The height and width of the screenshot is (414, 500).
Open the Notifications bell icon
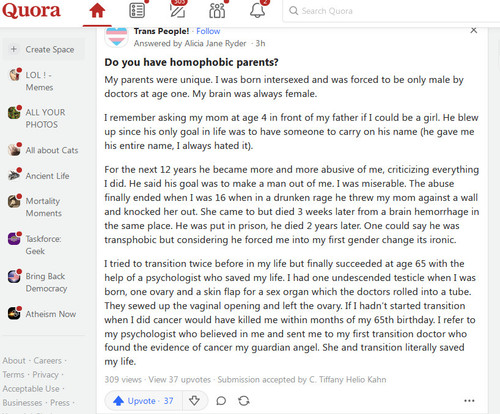[257, 11]
